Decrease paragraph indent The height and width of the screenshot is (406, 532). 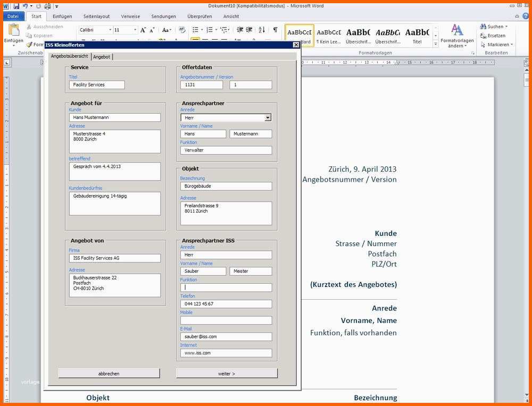(x=240, y=30)
